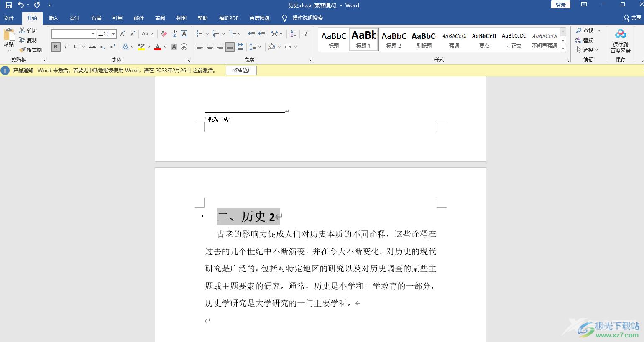Click the 登录 (Sign in) button

(x=561, y=5)
